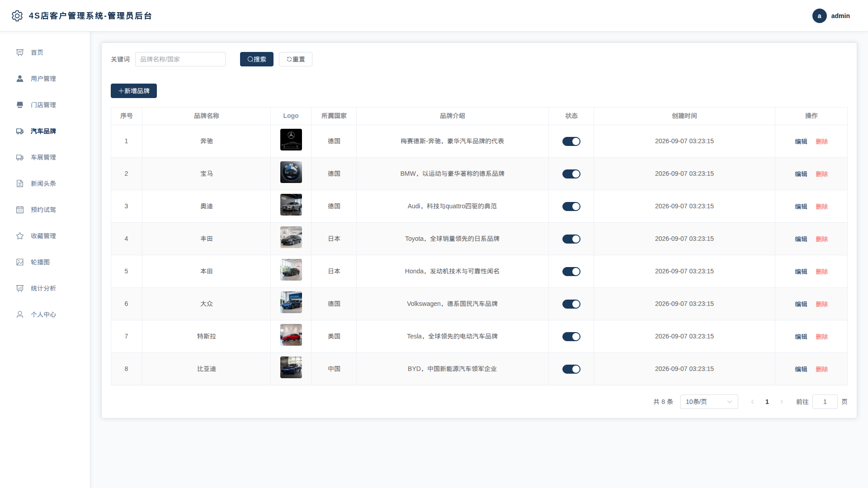Screen dimensions: 868x488
Task: Click the statistics analysis chart icon
Action: coord(20,288)
